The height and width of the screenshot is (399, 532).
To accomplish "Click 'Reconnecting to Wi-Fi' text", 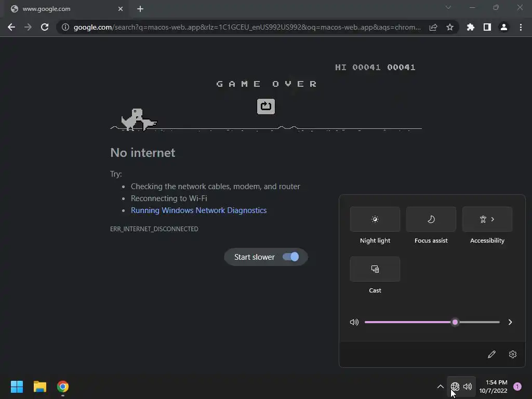I will click(x=169, y=198).
